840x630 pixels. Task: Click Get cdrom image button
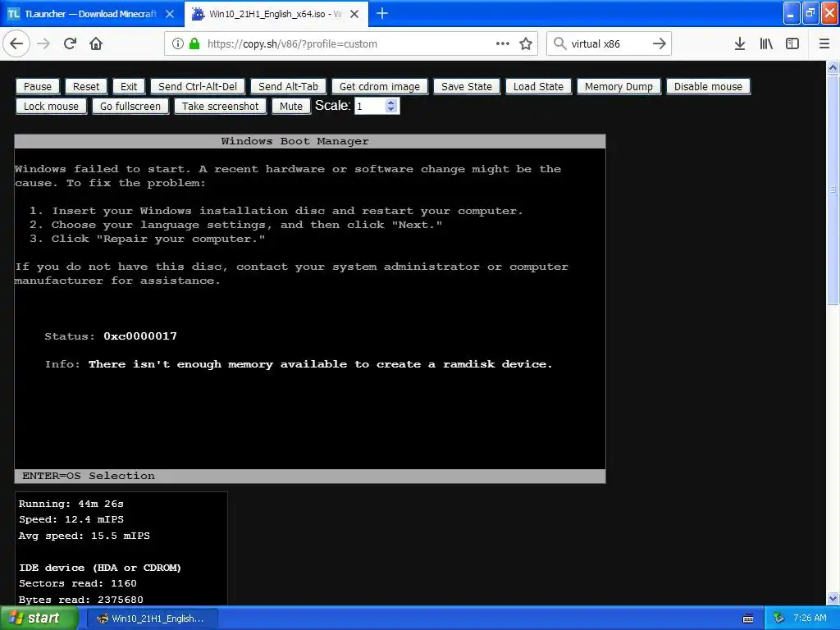(x=379, y=86)
